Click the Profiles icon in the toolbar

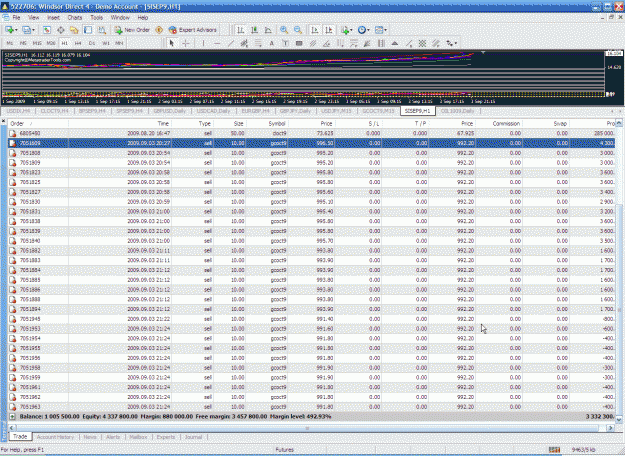26,30
